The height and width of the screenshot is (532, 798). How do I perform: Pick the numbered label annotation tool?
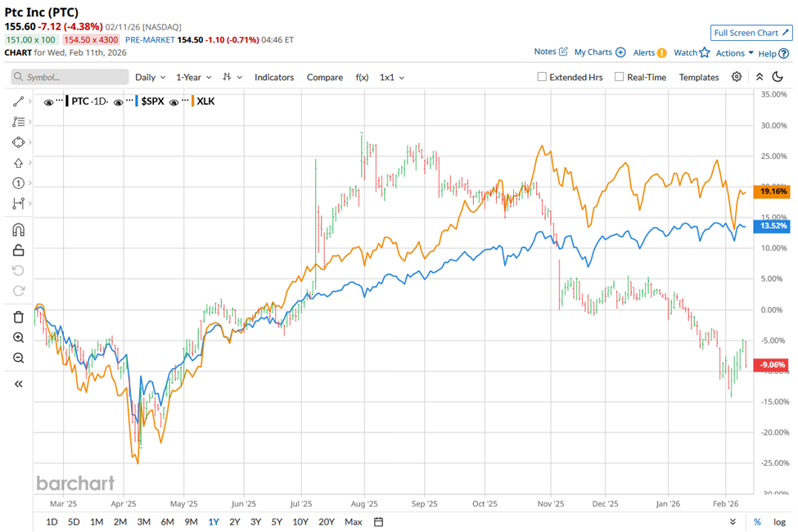[x=18, y=183]
